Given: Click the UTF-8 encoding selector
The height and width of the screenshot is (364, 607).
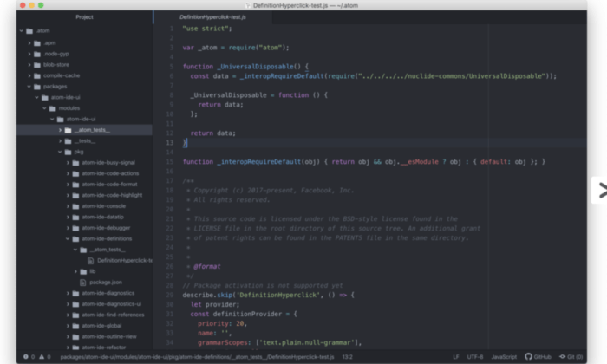Looking at the screenshot, I should 475,356.
